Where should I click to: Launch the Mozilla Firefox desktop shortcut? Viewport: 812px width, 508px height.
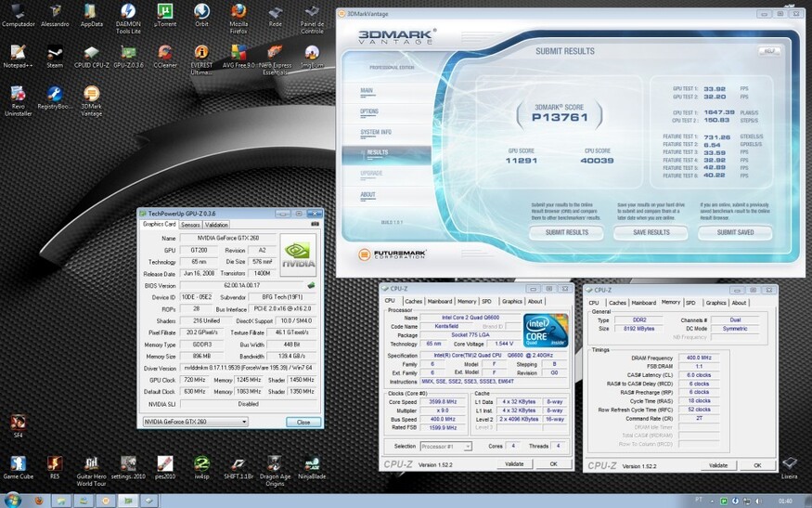[x=238, y=19]
